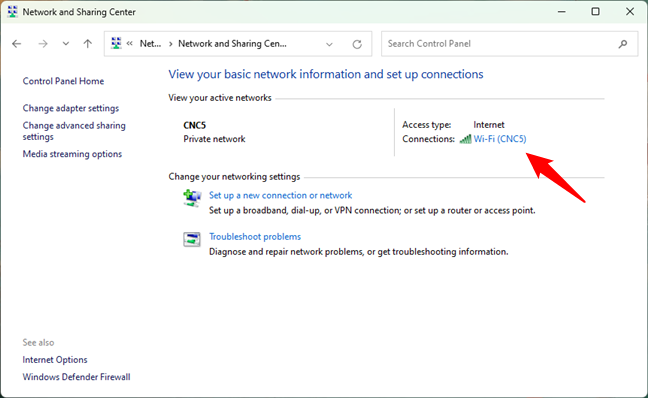Open Media streaming options
The image size is (648, 398).
(x=72, y=154)
